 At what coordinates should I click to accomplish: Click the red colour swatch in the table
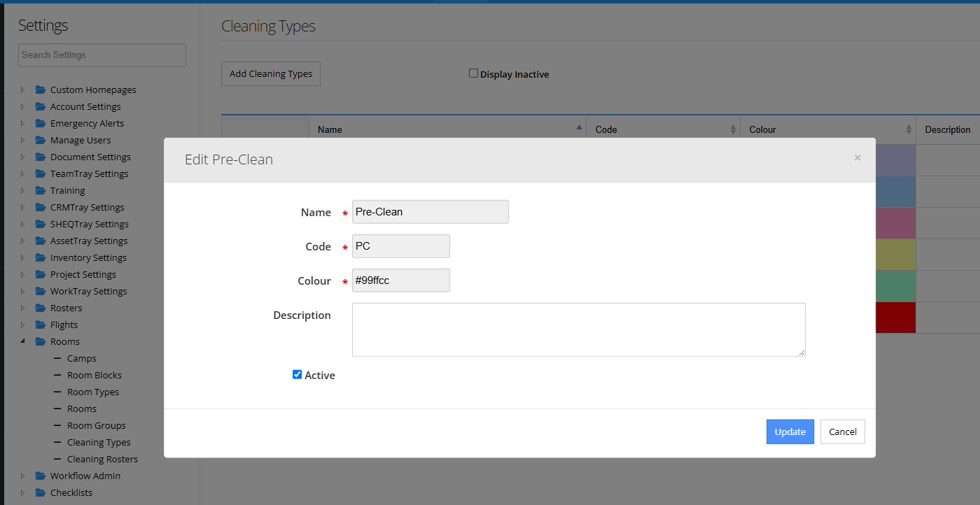895,317
